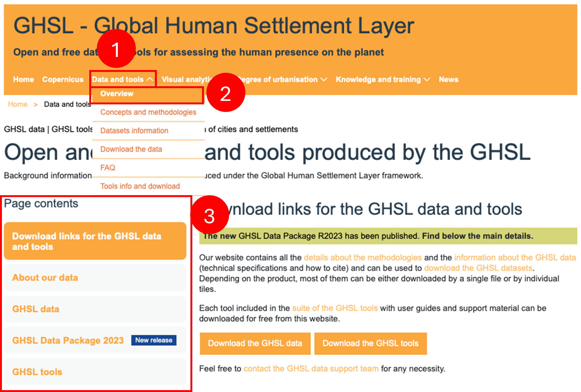Screen dimensions: 581x392
Task: Collapse the Data and tools menu chevron
Action: [150, 79]
